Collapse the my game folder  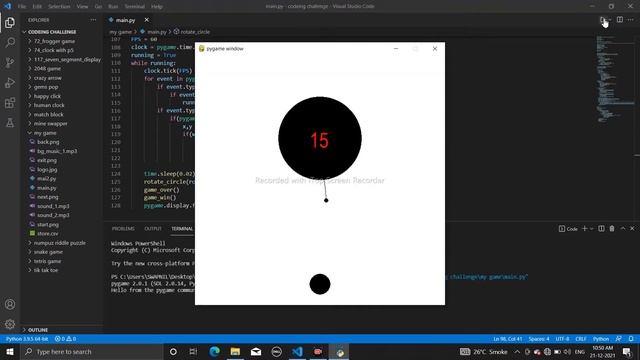pyautogui.click(x=45, y=133)
